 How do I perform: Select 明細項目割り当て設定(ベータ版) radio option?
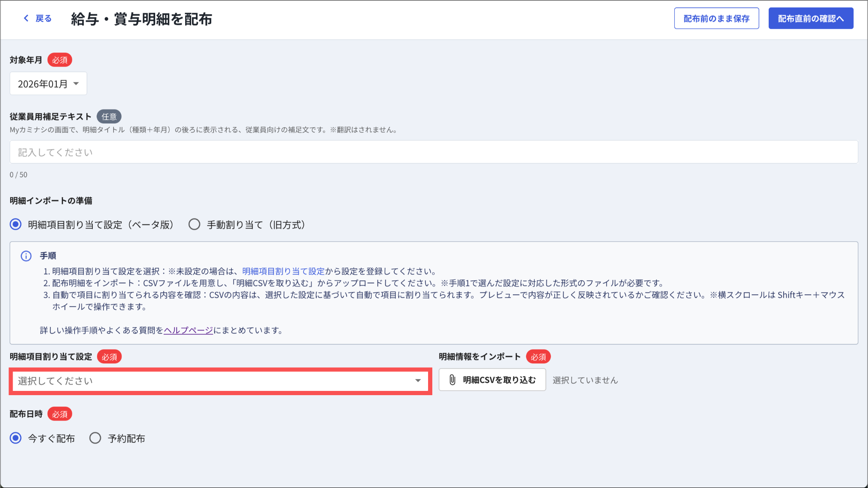coord(16,224)
